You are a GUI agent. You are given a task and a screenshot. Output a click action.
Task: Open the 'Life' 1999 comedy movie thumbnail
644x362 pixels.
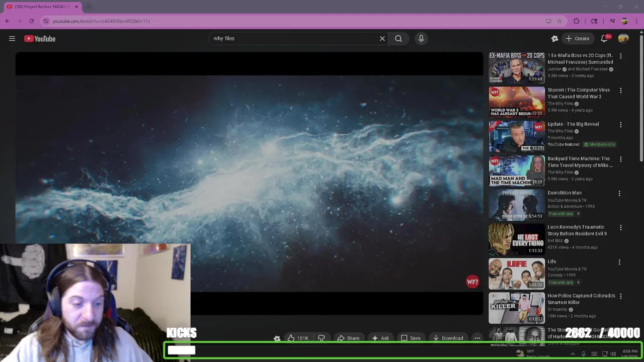click(x=517, y=274)
